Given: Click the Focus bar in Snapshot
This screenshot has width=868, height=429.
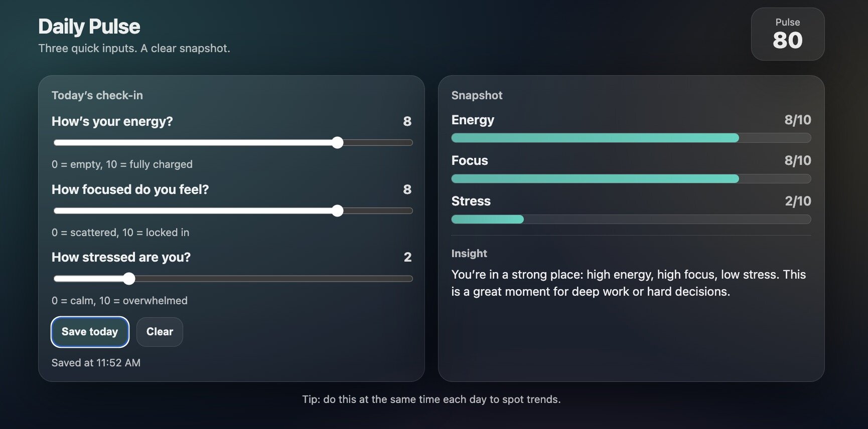Looking at the screenshot, I should (631, 179).
